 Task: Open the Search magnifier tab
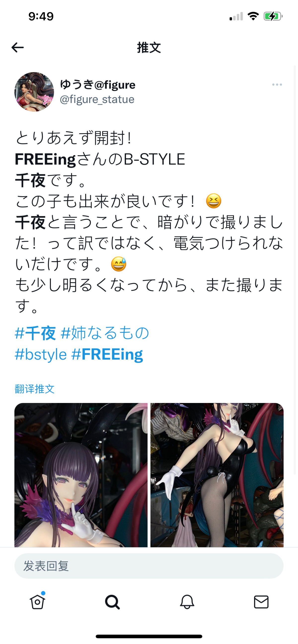(x=112, y=602)
